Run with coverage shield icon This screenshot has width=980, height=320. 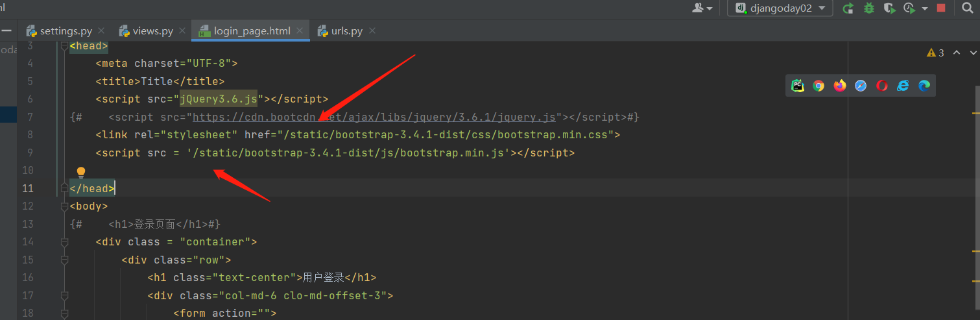(x=890, y=8)
